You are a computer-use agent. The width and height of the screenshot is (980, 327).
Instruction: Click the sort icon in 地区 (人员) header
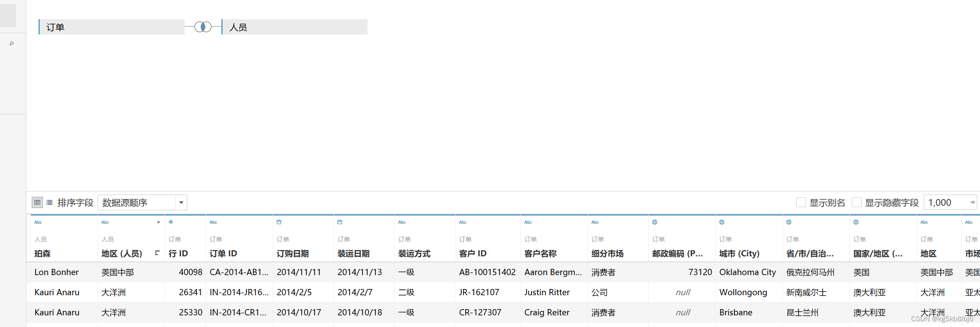157,253
